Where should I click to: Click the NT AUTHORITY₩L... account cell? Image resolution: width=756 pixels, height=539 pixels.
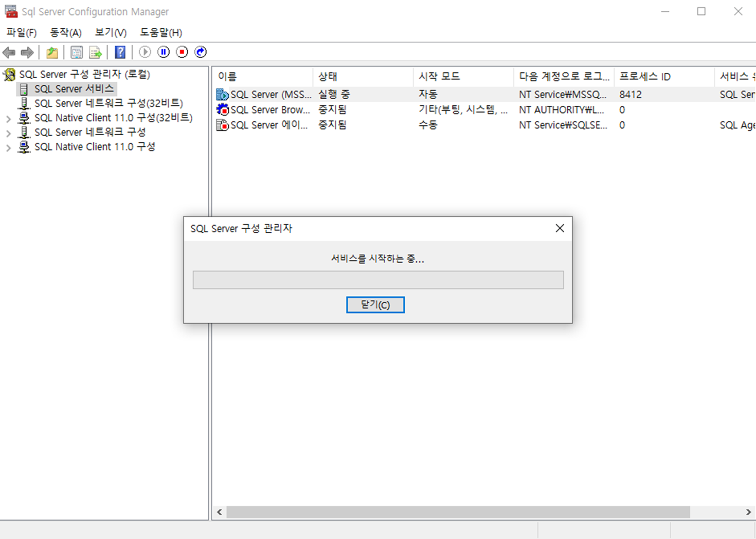[x=562, y=109]
